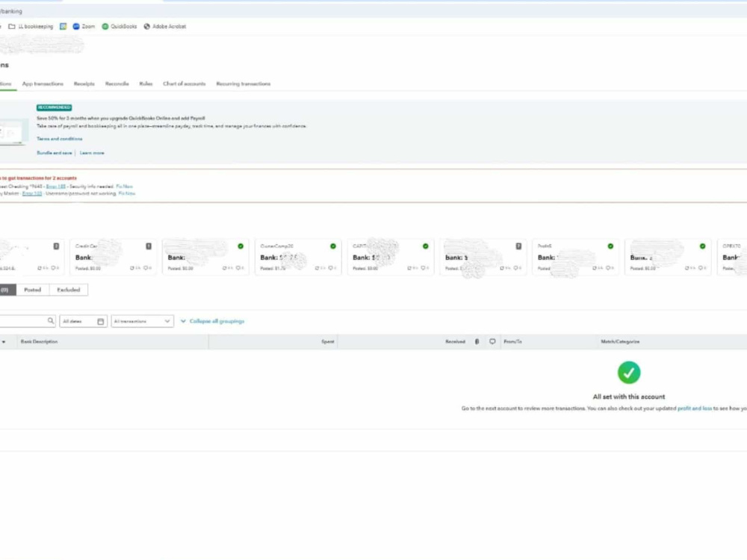The height and width of the screenshot is (560, 747).
Task: Open the Reconcile tab
Action: (x=117, y=84)
